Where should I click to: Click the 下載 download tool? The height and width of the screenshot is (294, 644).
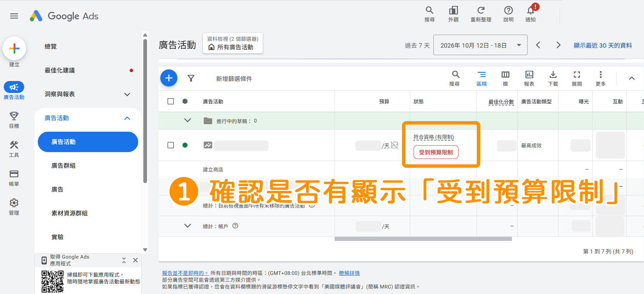[553, 78]
